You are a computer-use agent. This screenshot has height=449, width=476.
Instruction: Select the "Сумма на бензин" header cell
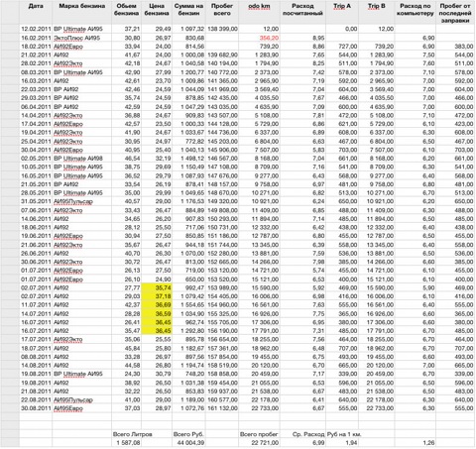coord(188,12)
